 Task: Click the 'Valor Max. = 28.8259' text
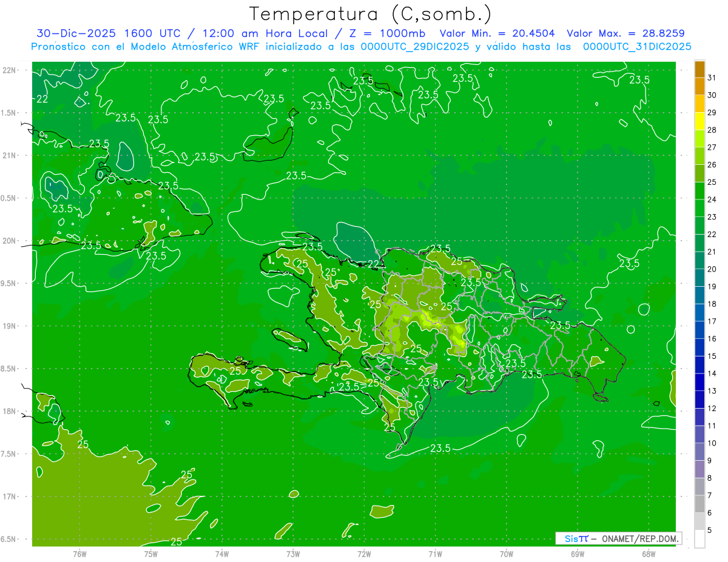click(x=626, y=33)
